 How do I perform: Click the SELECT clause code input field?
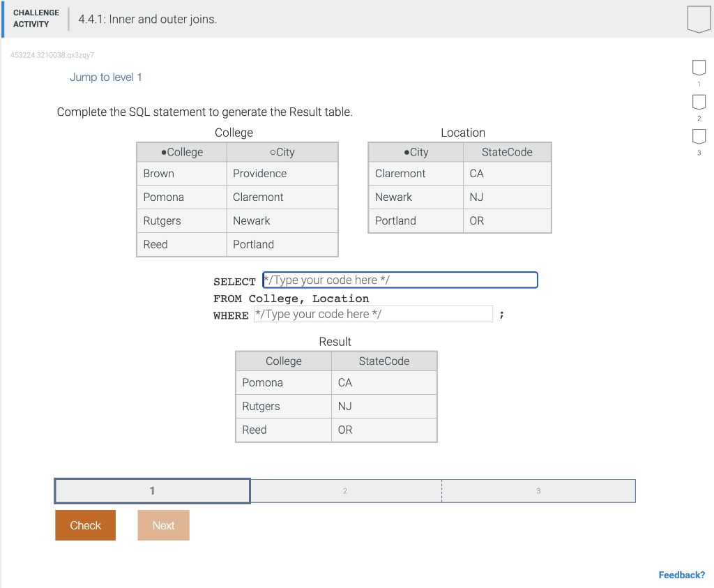[400, 280]
